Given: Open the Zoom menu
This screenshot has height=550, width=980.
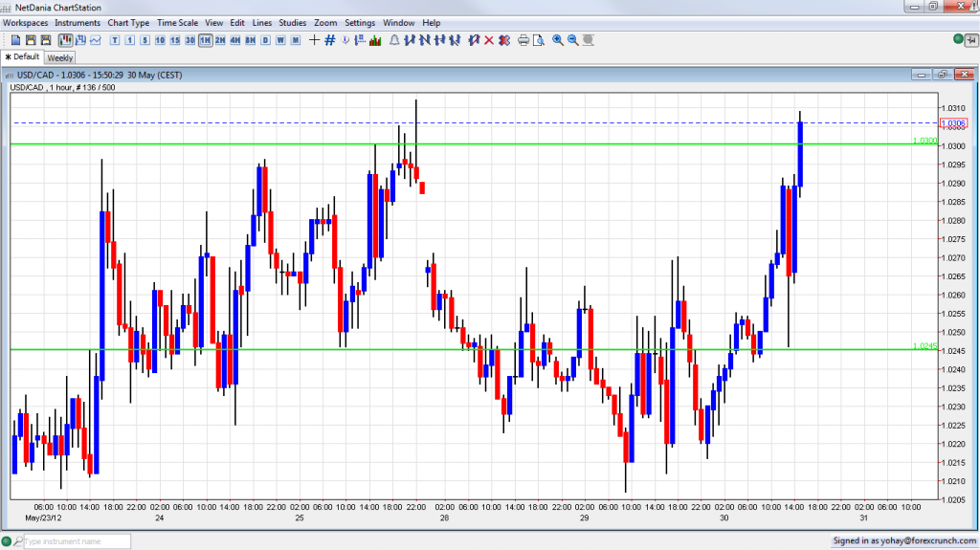Looking at the screenshot, I should 325,23.
